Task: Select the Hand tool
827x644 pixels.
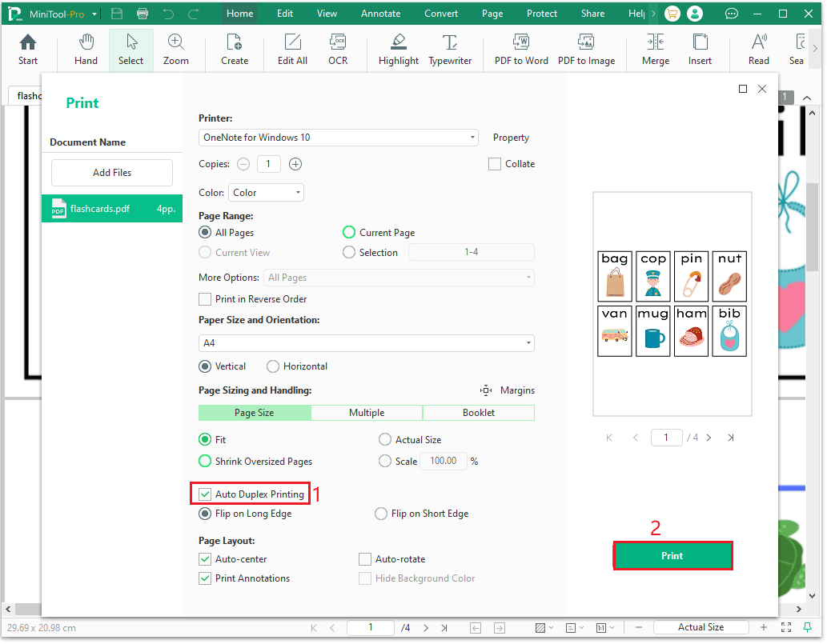Action: point(86,50)
